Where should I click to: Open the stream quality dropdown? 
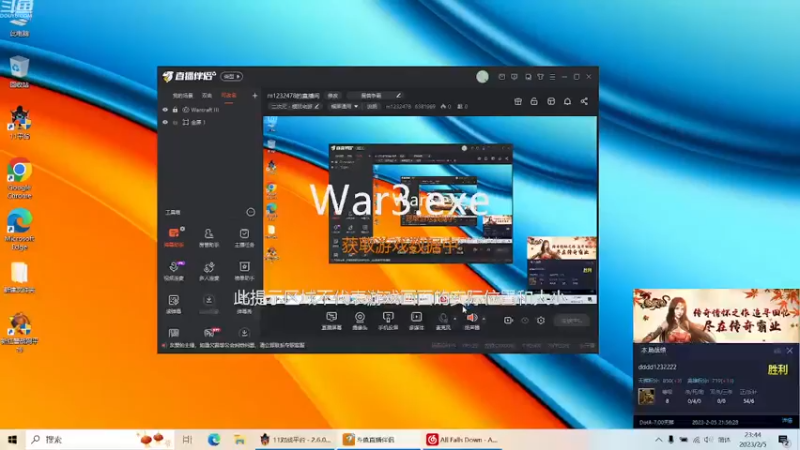pos(344,107)
